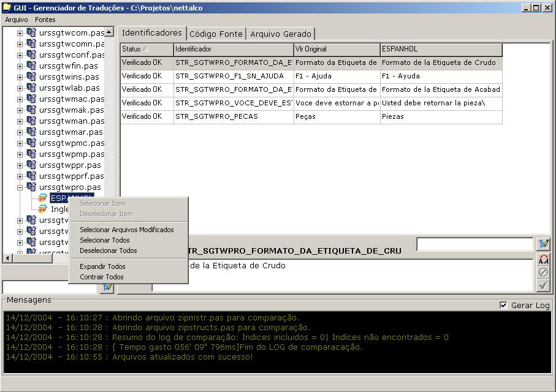The height and width of the screenshot is (392, 556).
Task: Select the 'F1 - Ayuda' cell
Action: pyautogui.click(x=441, y=76)
